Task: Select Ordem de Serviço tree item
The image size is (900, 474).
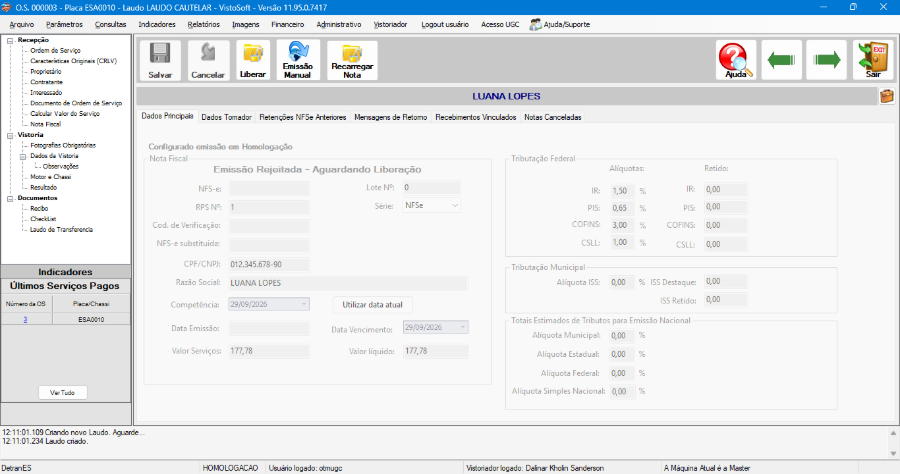Action: tap(55, 50)
